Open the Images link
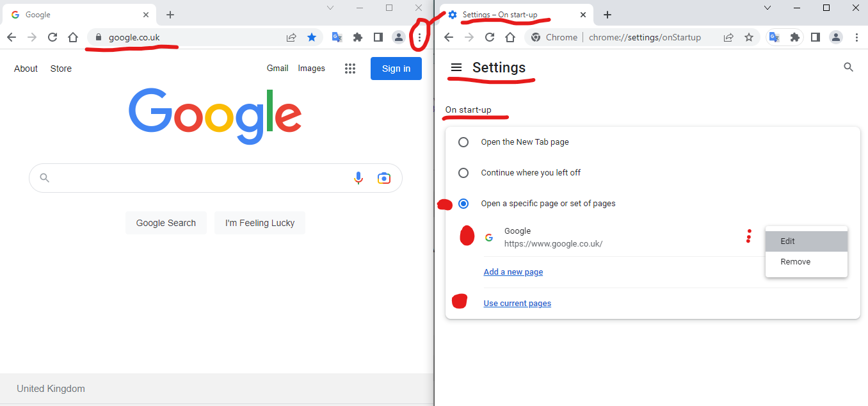The image size is (868, 406). coord(312,69)
